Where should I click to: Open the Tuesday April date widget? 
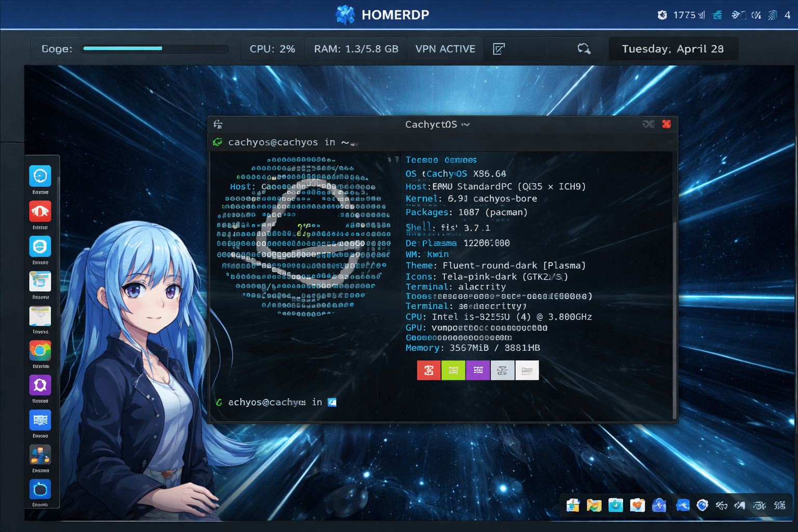coord(673,49)
